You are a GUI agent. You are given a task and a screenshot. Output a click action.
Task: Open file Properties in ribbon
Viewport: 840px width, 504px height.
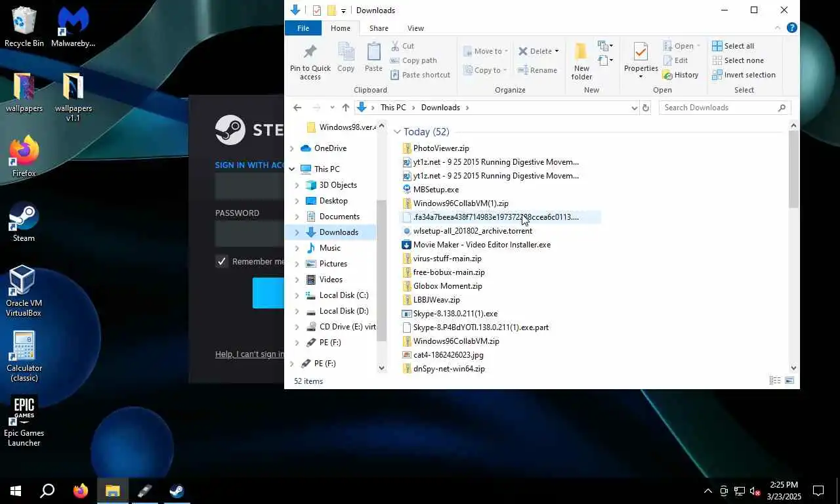coord(641,60)
